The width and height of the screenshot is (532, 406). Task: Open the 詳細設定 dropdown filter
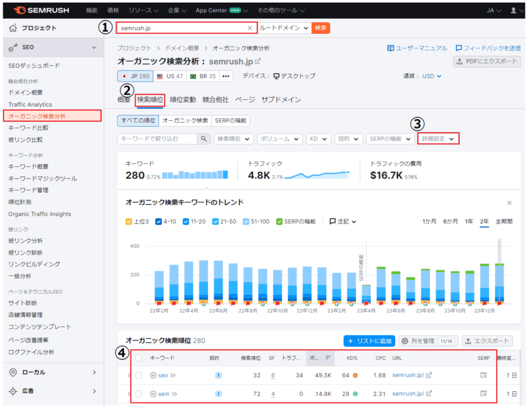438,139
